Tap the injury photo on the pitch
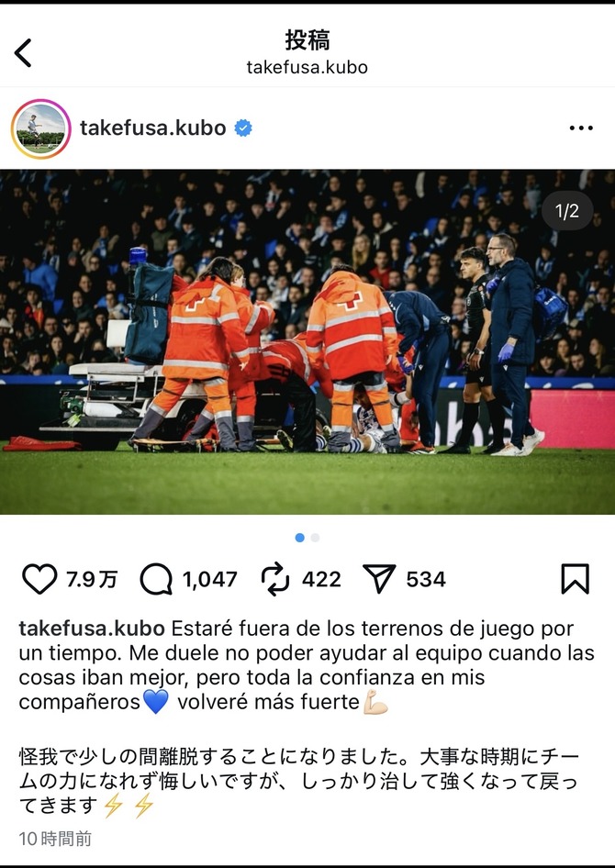The image size is (615, 868). click(307, 342)
